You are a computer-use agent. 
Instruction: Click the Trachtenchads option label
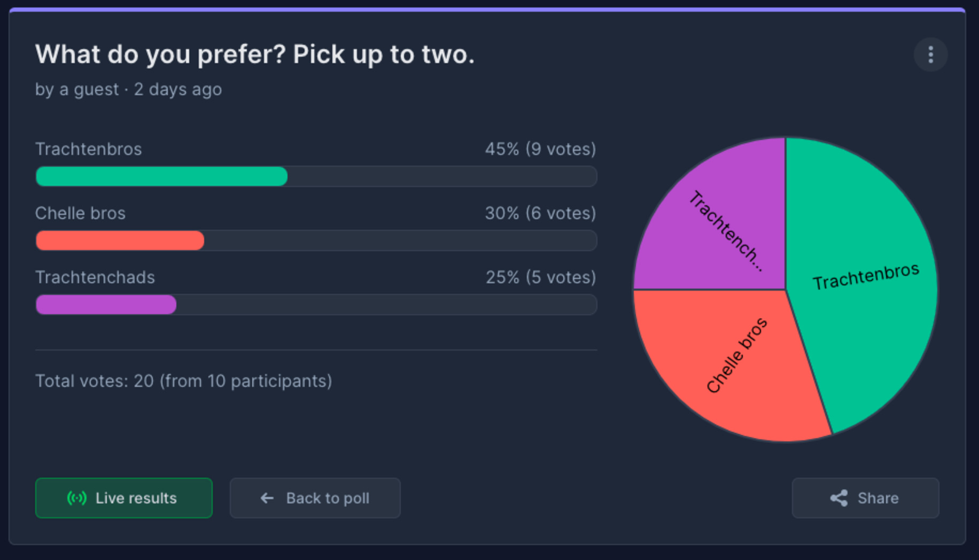click(95, 277)
